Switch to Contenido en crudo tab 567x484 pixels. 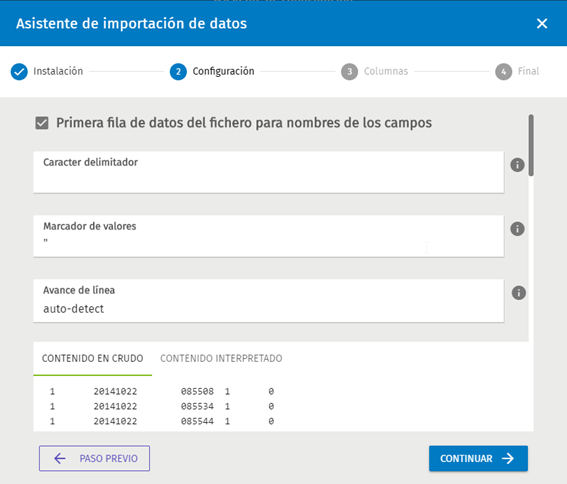[93, 358]
